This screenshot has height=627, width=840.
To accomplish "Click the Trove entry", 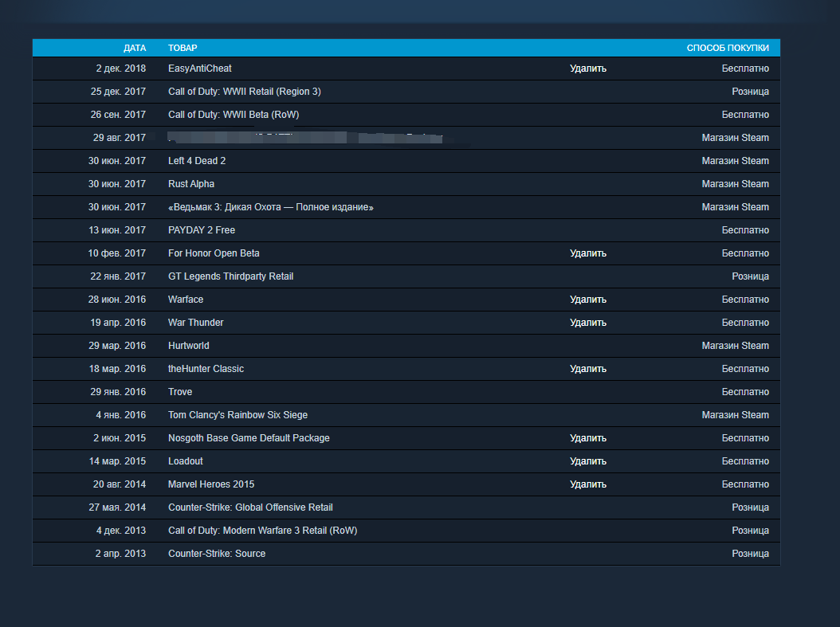I will pos(180,392).
